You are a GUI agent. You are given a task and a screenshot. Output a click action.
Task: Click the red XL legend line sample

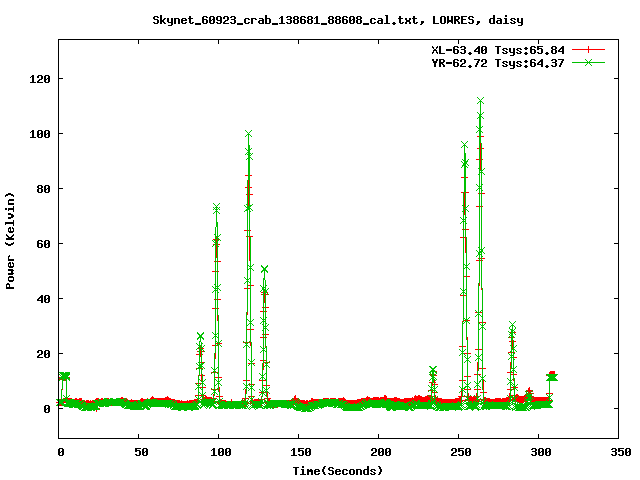point(588,50)
